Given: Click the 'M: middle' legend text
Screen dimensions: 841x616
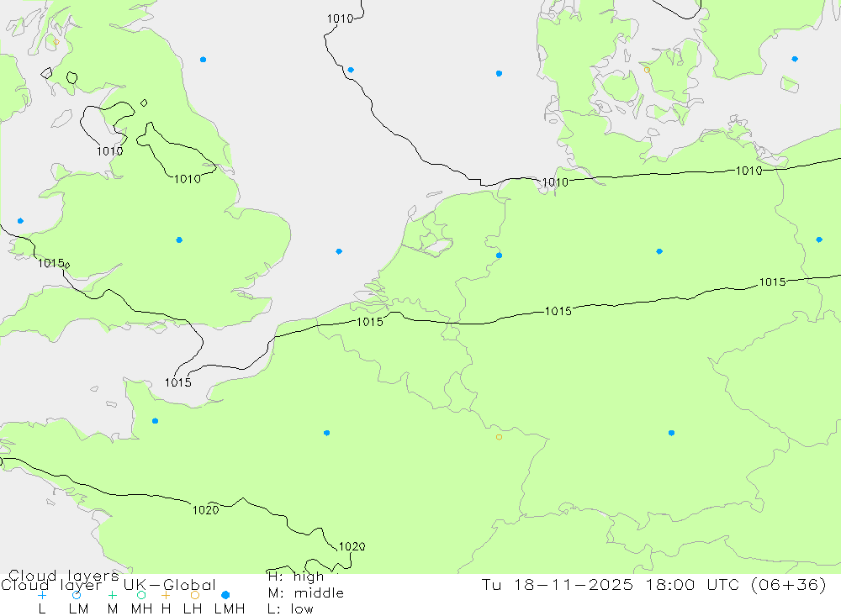Looking at the screenshot, I should click(x=306, y=593).
